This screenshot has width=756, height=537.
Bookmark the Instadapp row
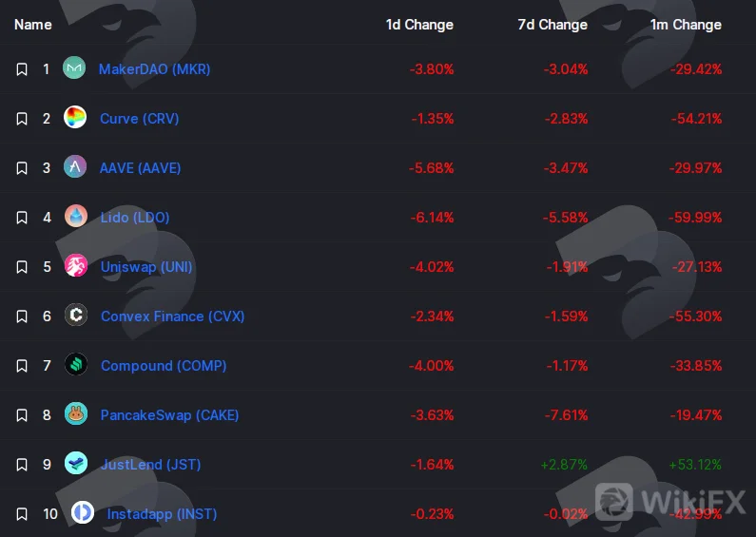click(x=22, y=514)
